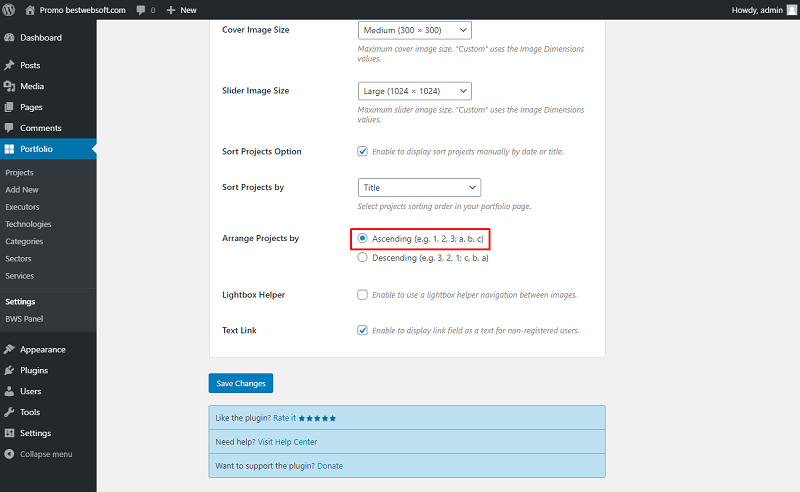
Task: Click the Posts pushpin icon
Action: coord(9,65)
